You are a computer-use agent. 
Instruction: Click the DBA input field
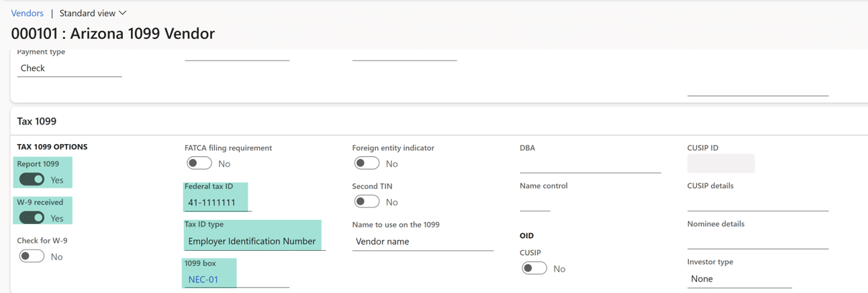tap(589, 164)
